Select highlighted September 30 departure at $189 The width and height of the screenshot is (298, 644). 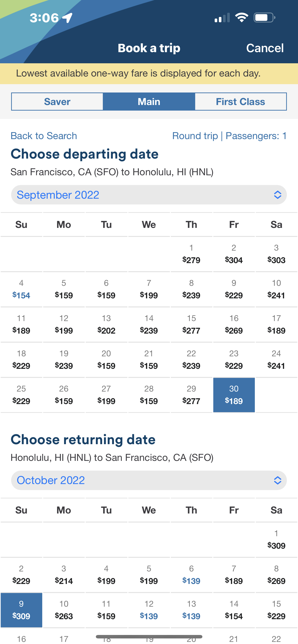pyautogui.click(x=234, y=395)
